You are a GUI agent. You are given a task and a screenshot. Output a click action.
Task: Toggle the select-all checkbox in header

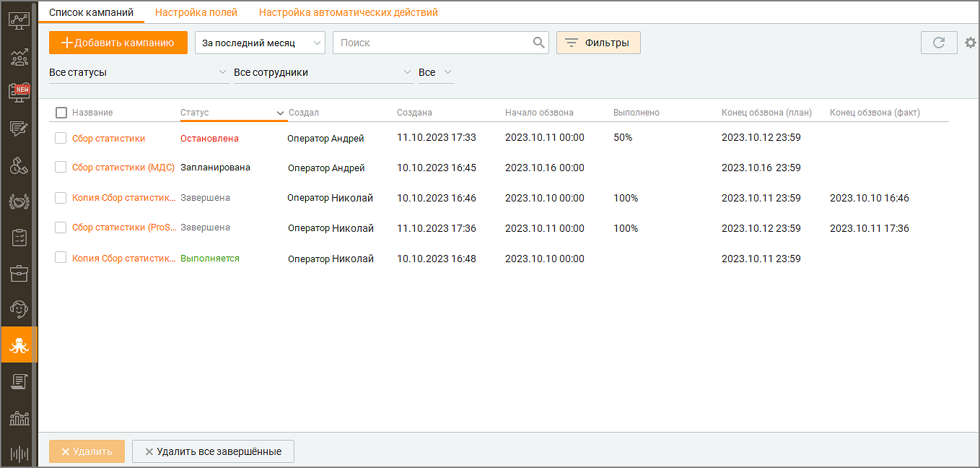[61, 113]
